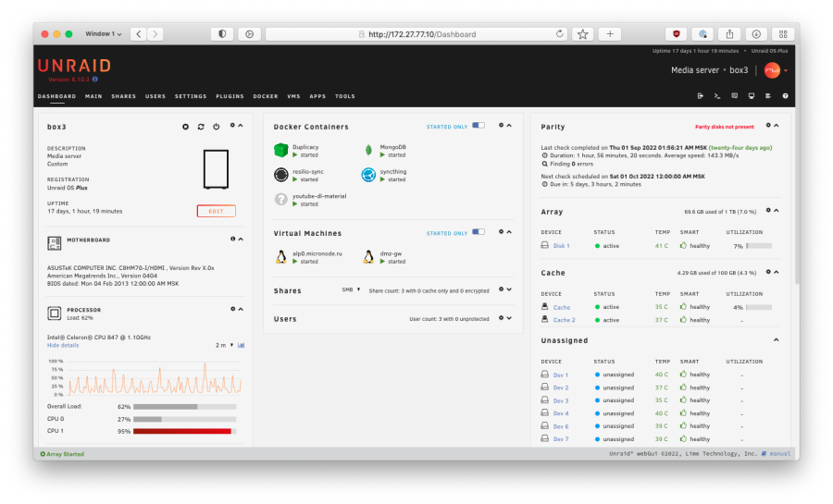This screenshot has width=833, height=504.
Task: Toggle the CPU chart icon in Processor
Action: (x=242, y=345)
